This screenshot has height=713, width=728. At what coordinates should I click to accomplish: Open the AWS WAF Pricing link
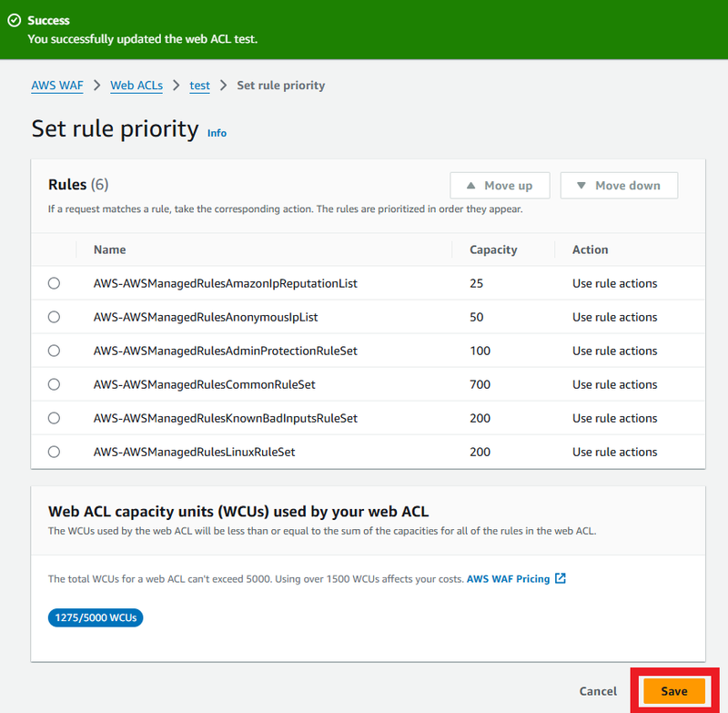point(508,579)
